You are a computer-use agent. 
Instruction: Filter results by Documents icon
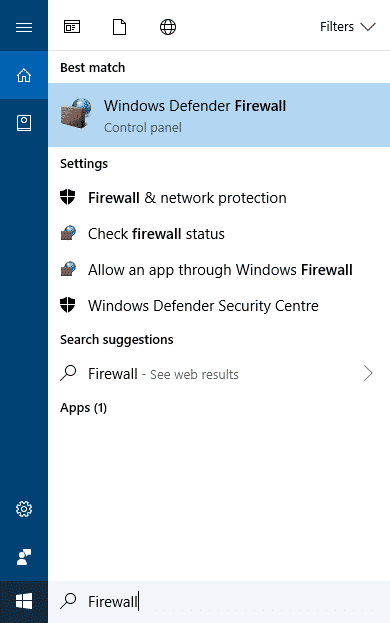(x=120, y=27)
